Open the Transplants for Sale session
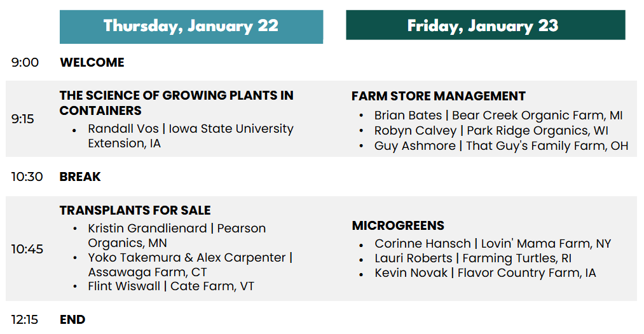Image resolution: width=644 pixels, height=334 pixels. coord(135,210)
